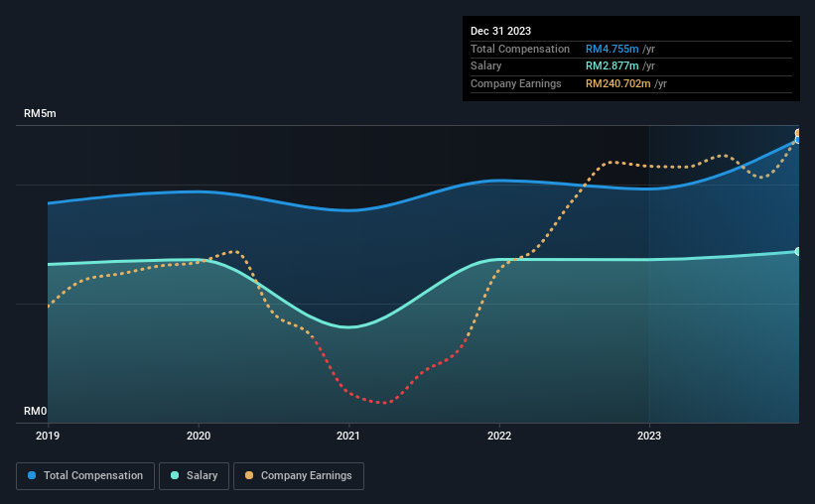This screenshot has width=815, height=504.
Task: Select the 2022 x-axis label
Action: coord(499,436)
